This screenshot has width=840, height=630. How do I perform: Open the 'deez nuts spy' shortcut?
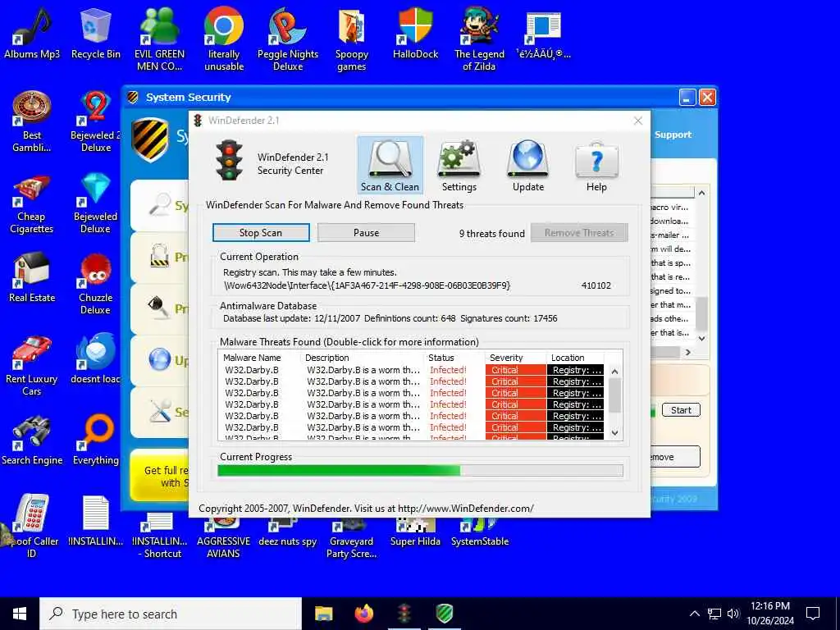[x=287, y=533]
